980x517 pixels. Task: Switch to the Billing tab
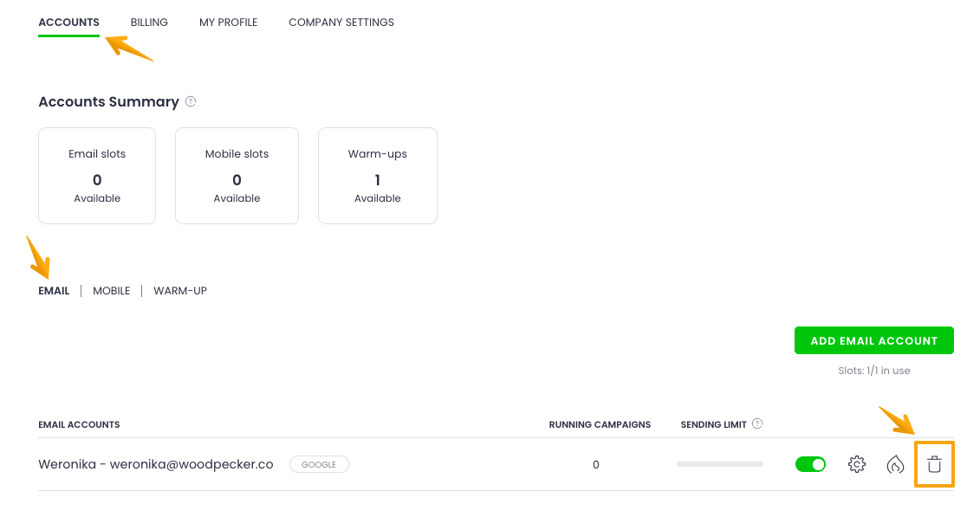click(149, 23)
